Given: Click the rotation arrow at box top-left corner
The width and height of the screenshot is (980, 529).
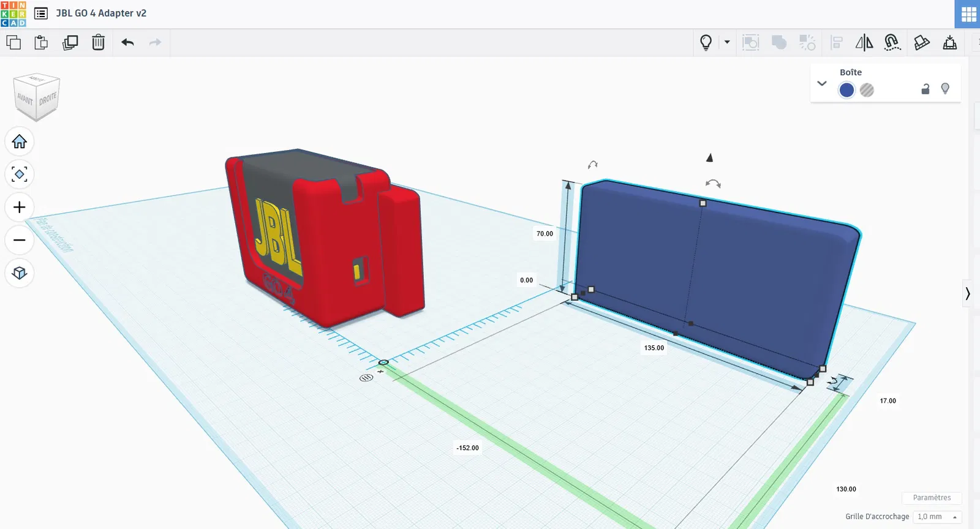Looking at the screenshot, I should pos(592,165).
